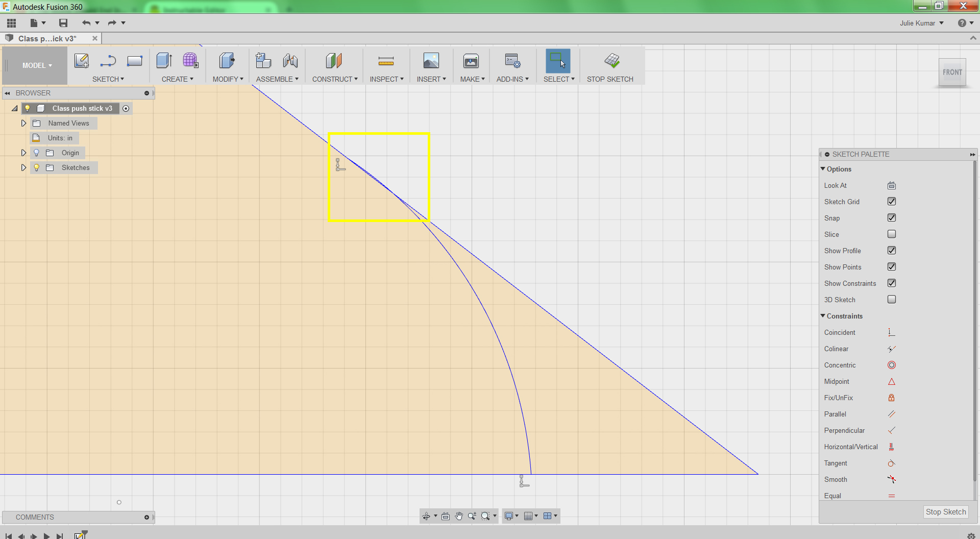
Task: Click the Joint icon in ASSEMBLE
Action: [290, 61]
